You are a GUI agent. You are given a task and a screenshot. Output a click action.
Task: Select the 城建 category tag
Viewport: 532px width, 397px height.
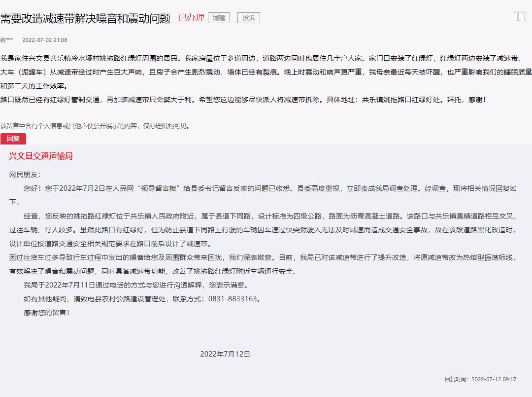219,18
